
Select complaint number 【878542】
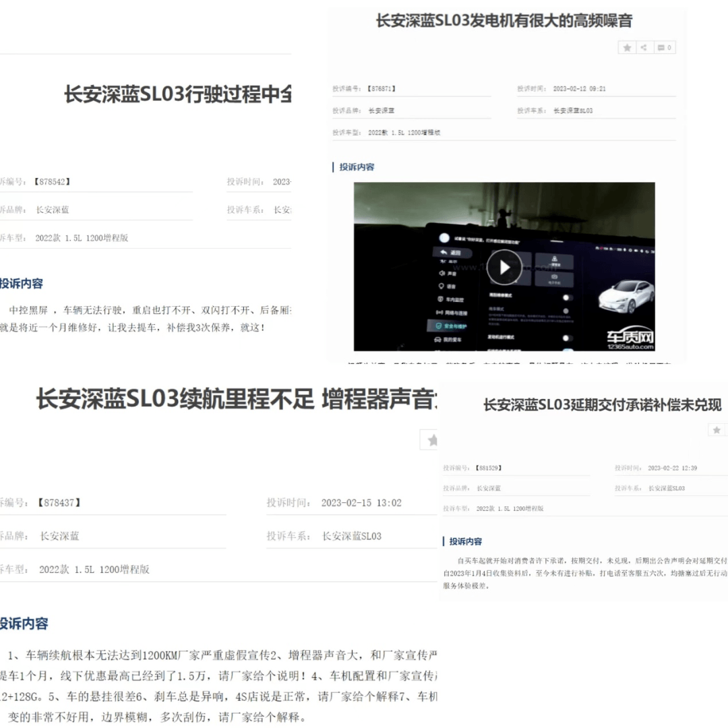(52, 181)
